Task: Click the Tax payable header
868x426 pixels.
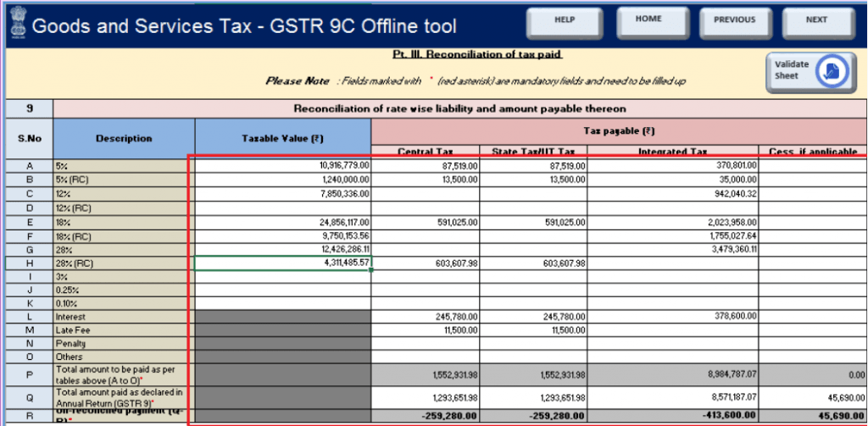Action: tap(619, 131)
